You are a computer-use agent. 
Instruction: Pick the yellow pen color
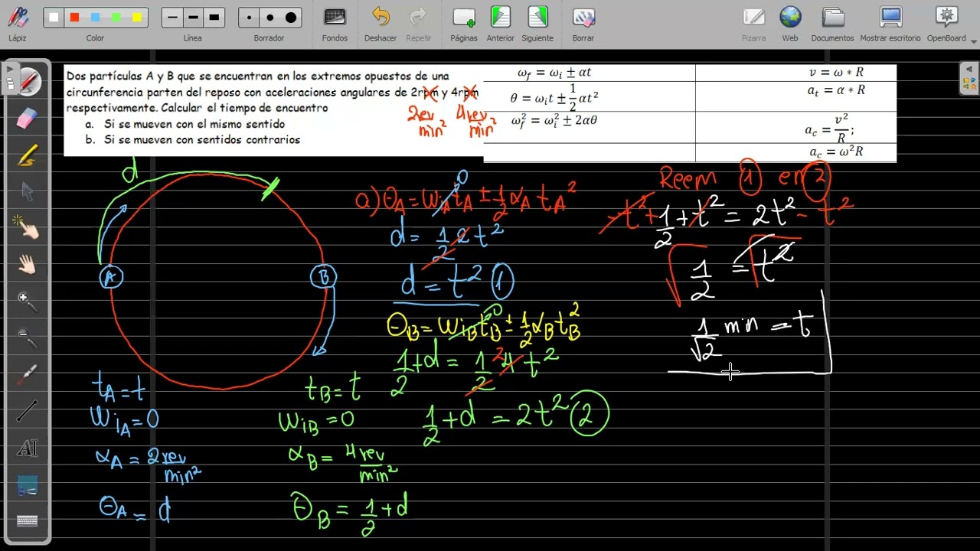(x=136, y=18)
